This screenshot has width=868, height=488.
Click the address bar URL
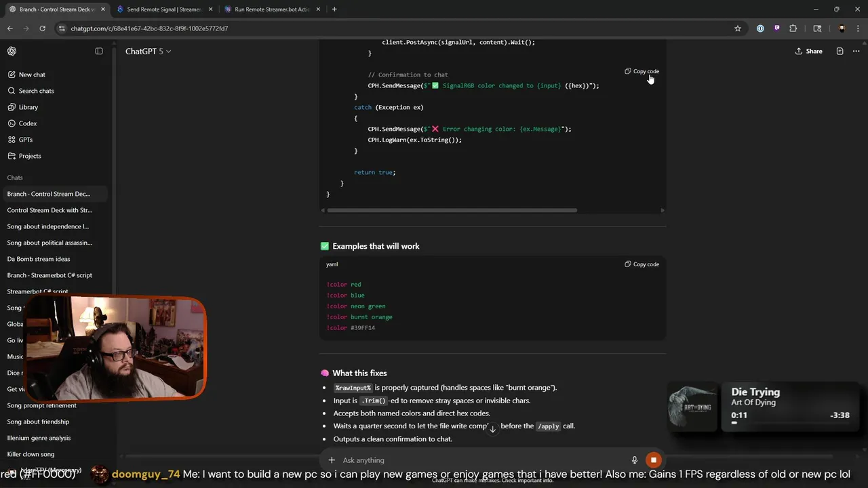coord(149,28)
